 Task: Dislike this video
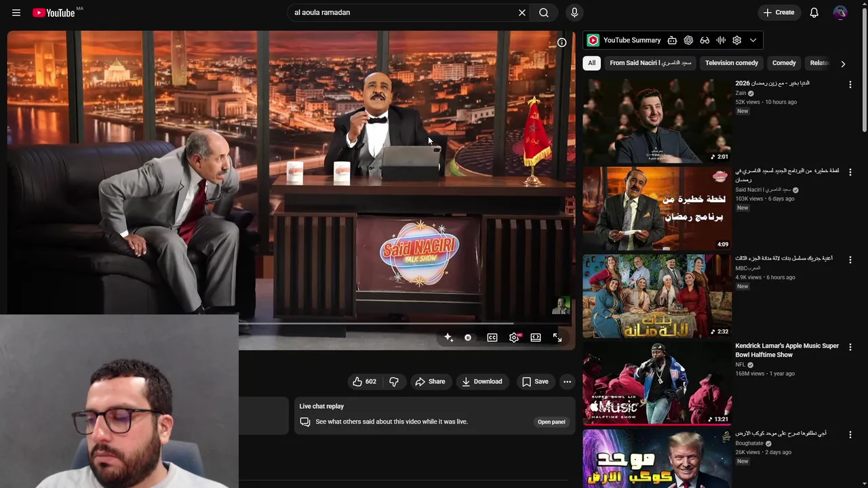coord(394,382)
